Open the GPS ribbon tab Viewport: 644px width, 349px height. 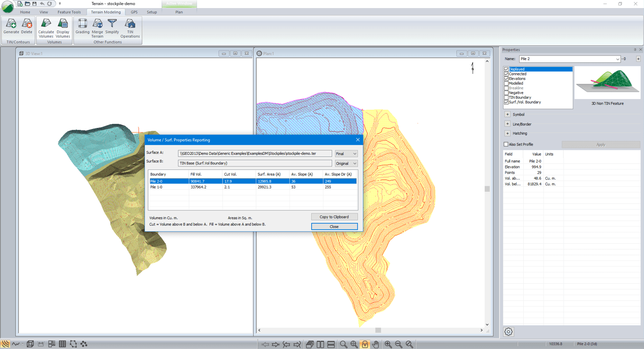(133, 12)
